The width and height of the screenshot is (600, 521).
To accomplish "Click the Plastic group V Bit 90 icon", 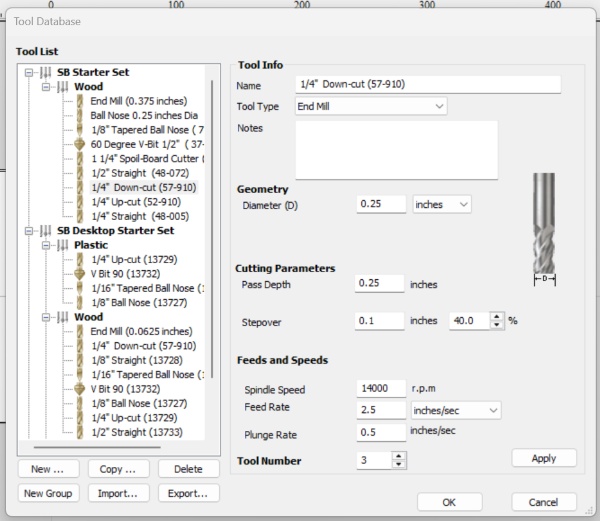I will coord(81,273).
